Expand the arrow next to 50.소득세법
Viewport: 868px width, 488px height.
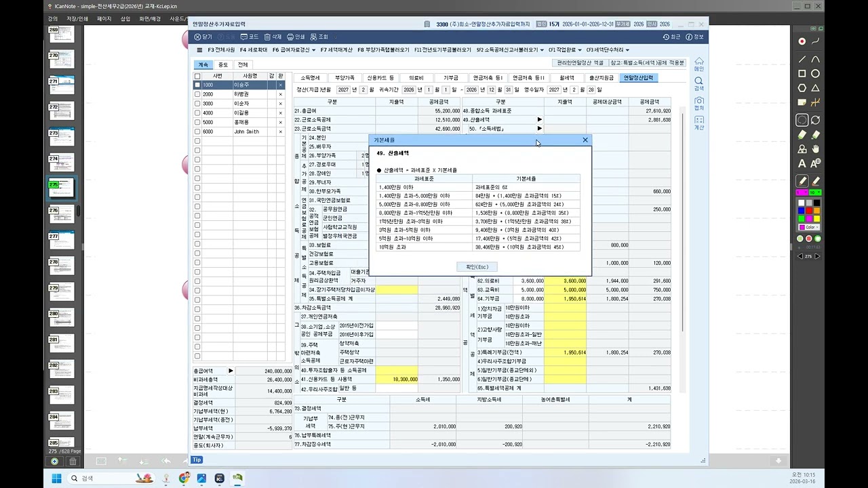540,128
